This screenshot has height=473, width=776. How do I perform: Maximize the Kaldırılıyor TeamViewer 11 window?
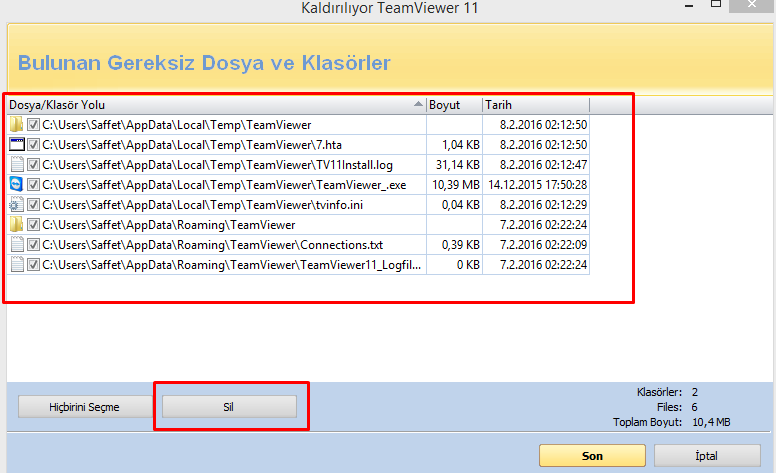click(x=716, y=4)
